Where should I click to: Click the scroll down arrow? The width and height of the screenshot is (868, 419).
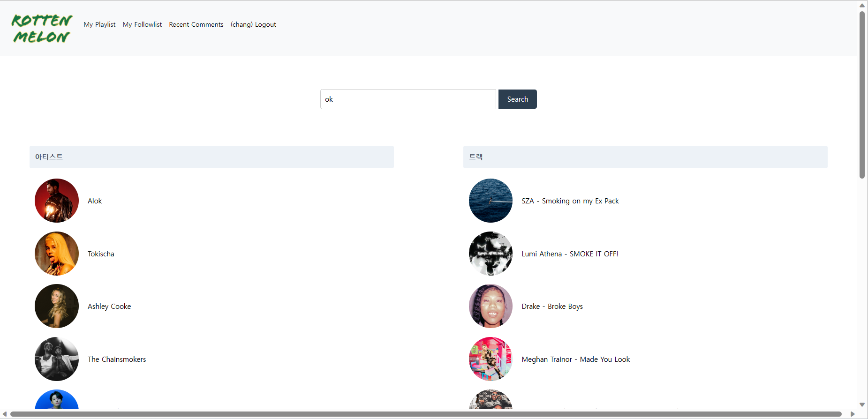862,404
